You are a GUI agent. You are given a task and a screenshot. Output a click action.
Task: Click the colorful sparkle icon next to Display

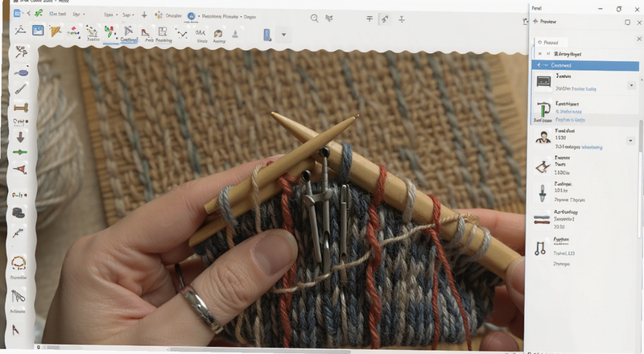(158, 15)
